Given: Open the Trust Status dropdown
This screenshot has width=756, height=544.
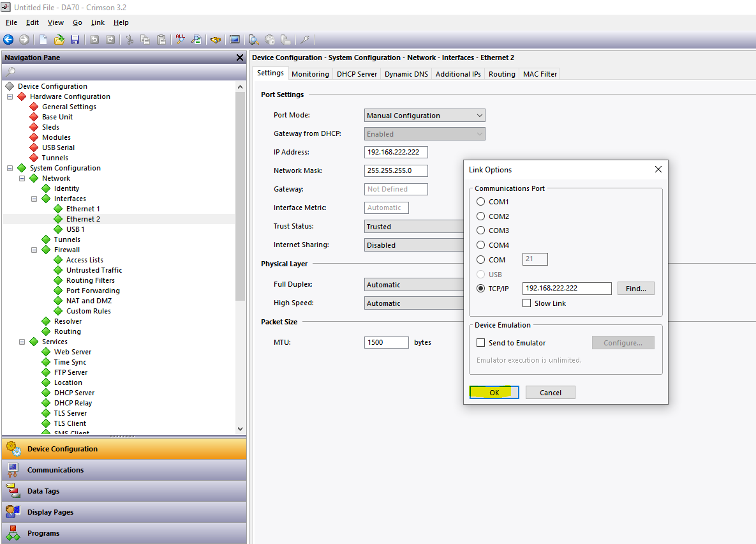Looking at the screenshot, I should (413, 227).
